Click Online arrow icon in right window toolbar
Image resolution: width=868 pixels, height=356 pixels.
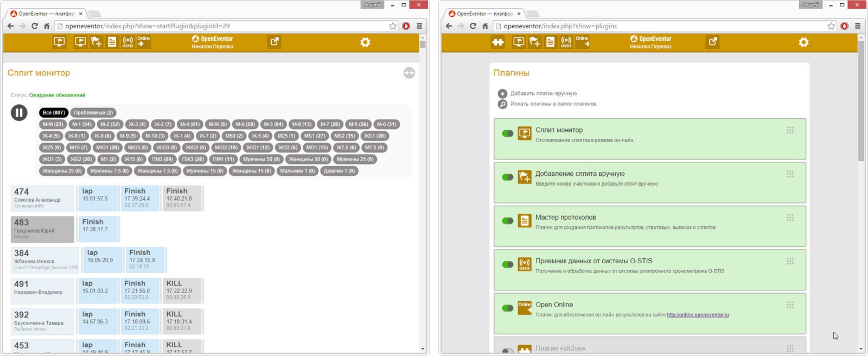tap(582, 42)
